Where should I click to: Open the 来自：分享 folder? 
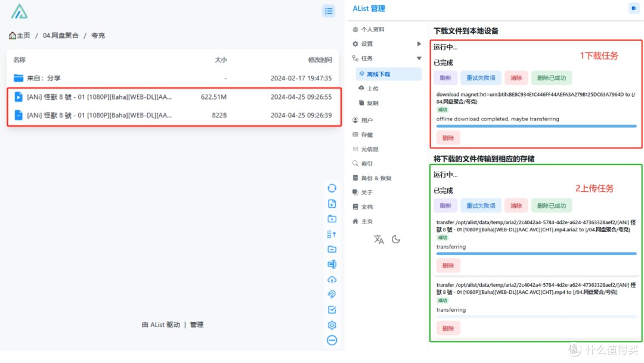click(172, 78)
